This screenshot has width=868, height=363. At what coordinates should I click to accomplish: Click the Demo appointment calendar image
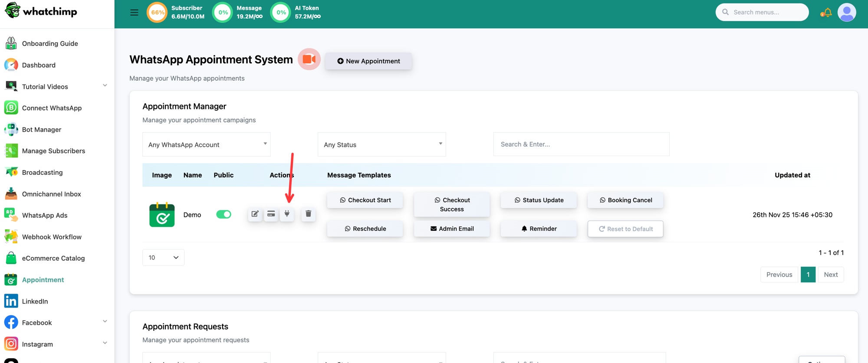click(162, 215)
